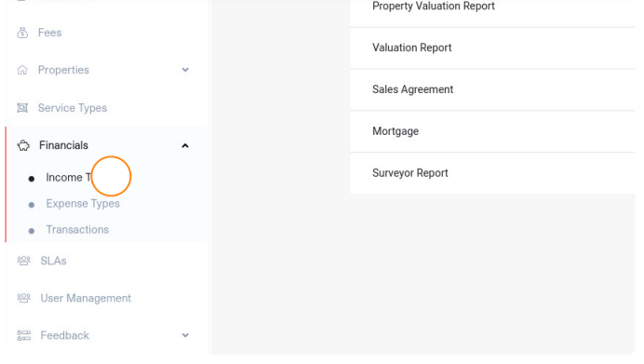The width and height of the screenshot is (644, 364).
Task: Choose the Mortgage list item
Action: coord(492,131)
